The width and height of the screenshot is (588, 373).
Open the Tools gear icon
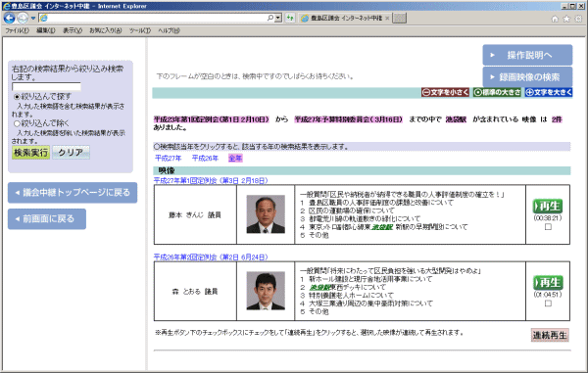point(578,19)
